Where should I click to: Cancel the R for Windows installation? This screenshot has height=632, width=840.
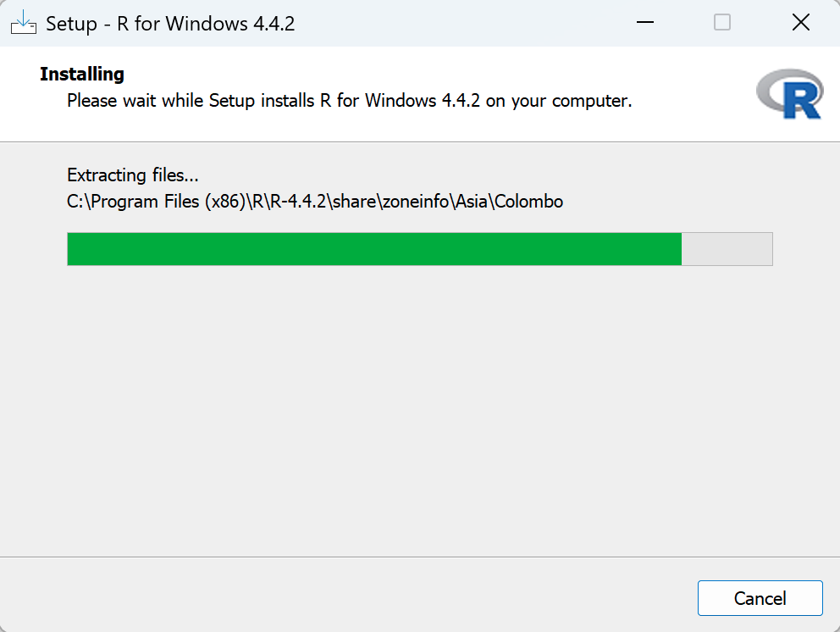coord(760,598)
